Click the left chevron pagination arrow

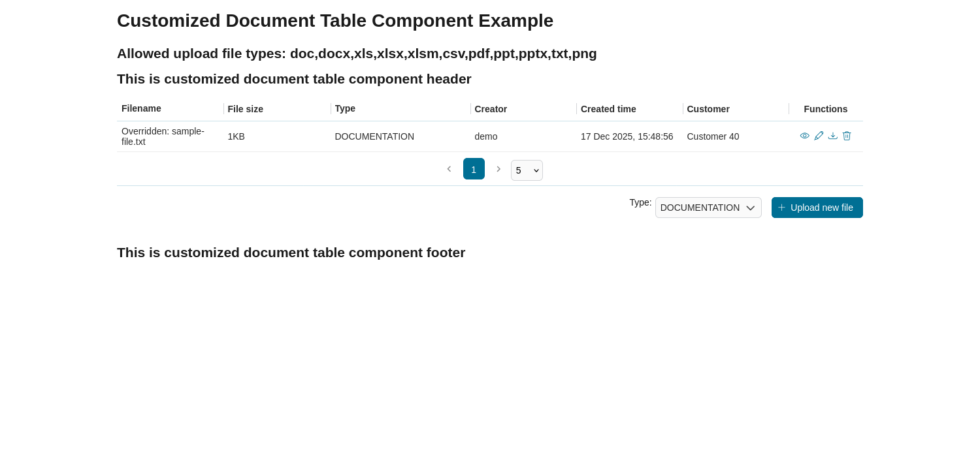[449, 168]
